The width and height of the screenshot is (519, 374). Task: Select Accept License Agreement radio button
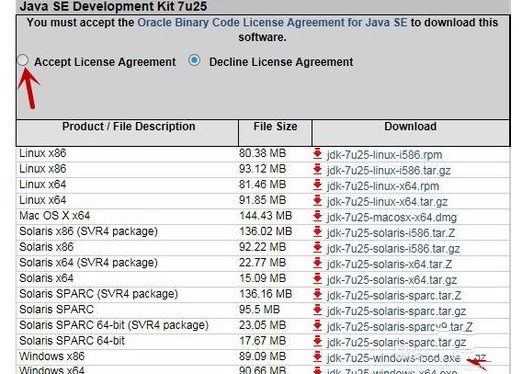click(23, 61)
